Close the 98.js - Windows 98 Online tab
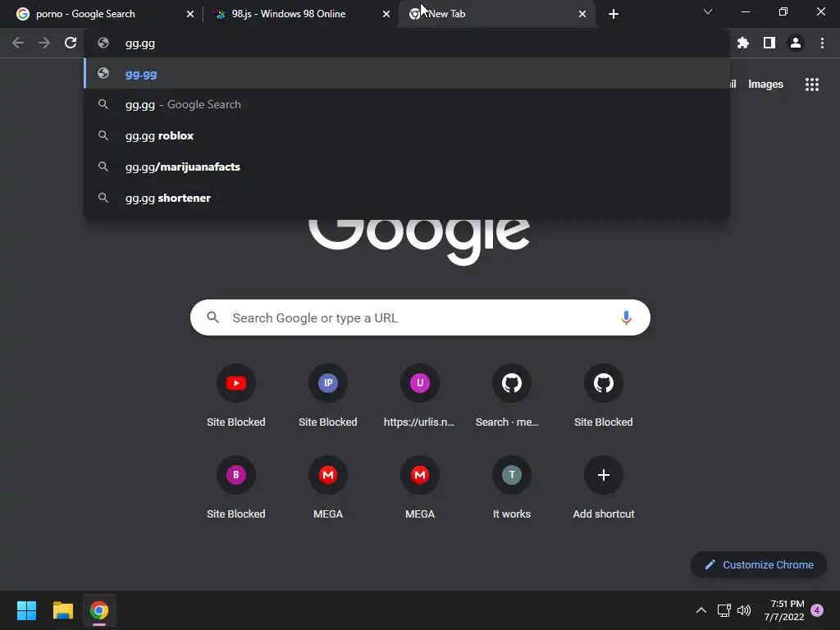This screenshot has height=630, width=840. tap(386, 14)
